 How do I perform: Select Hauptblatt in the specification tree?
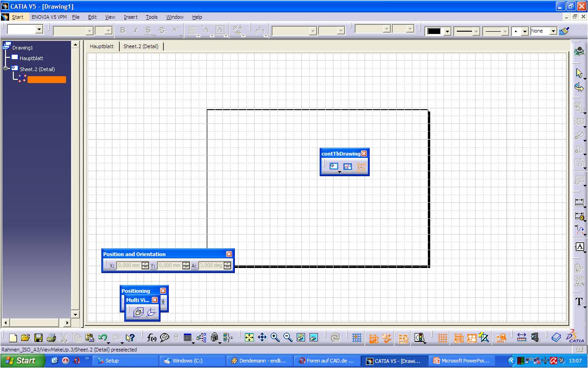point(31,58)
